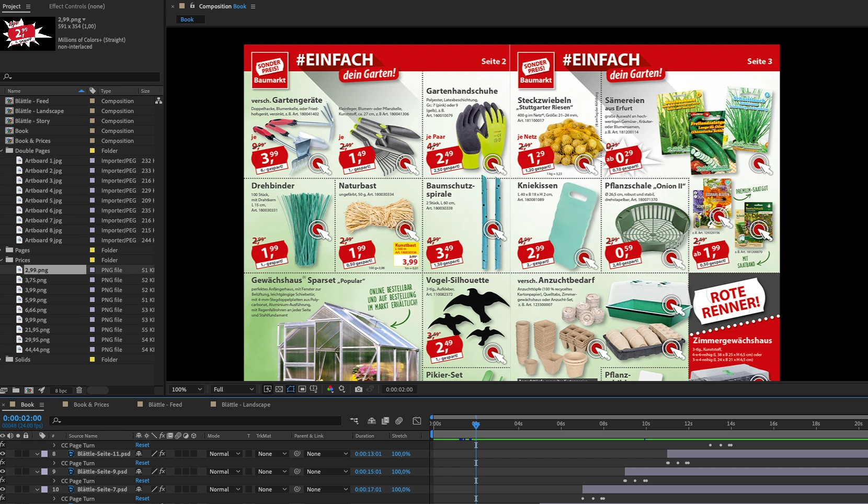Open Parent None dropdown for layer 10
The width and height of the screenshot is (868, 504).
click(x=327, y=489)
